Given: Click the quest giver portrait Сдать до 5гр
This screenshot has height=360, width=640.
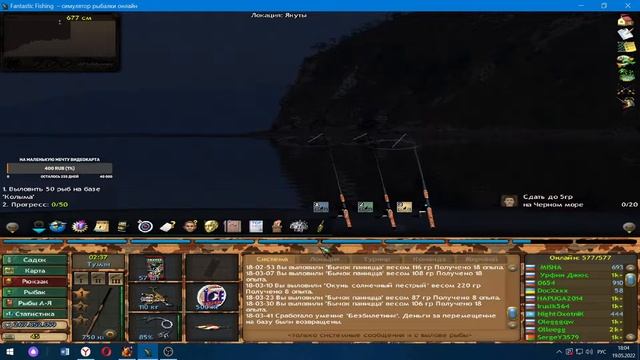Looking at the screenshot, I should pos(509,200).
